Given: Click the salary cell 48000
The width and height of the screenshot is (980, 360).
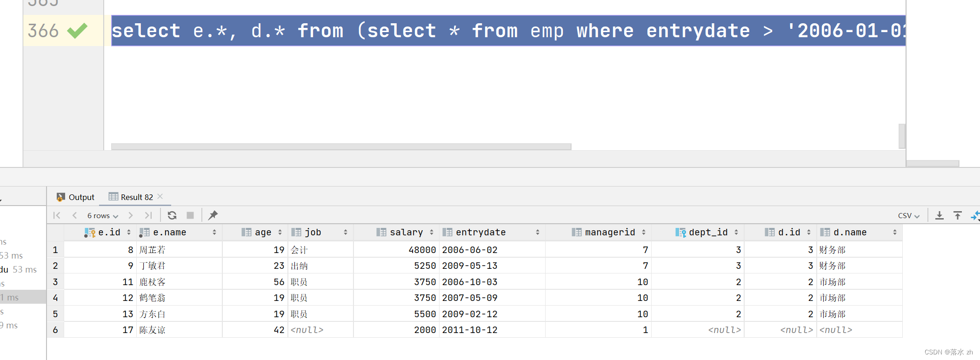Looking at the screenshot, I should pyautogui.click(x=396, y=250).
